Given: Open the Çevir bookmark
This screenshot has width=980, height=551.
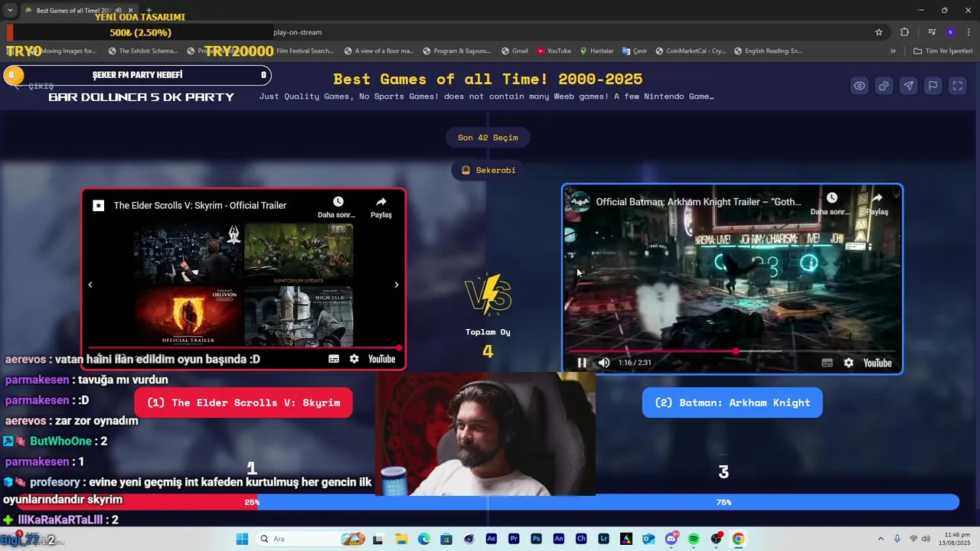Looking at the screenshot, I should click(x=635, y=51).
